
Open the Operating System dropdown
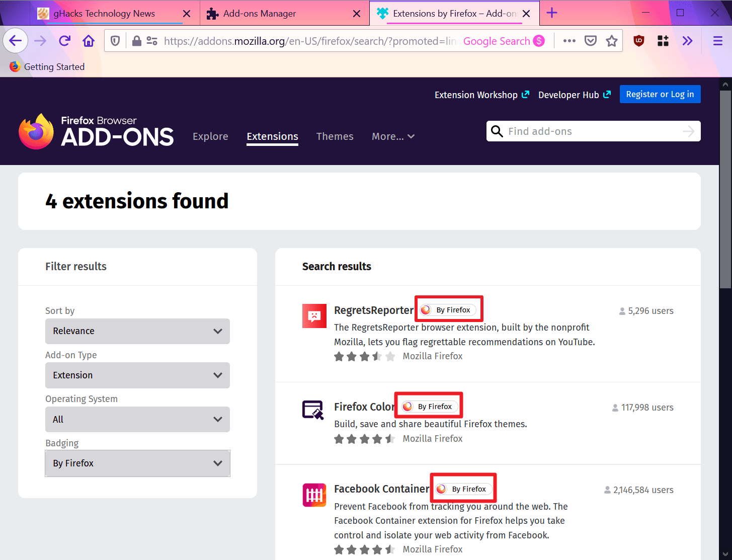coord(137,419)
